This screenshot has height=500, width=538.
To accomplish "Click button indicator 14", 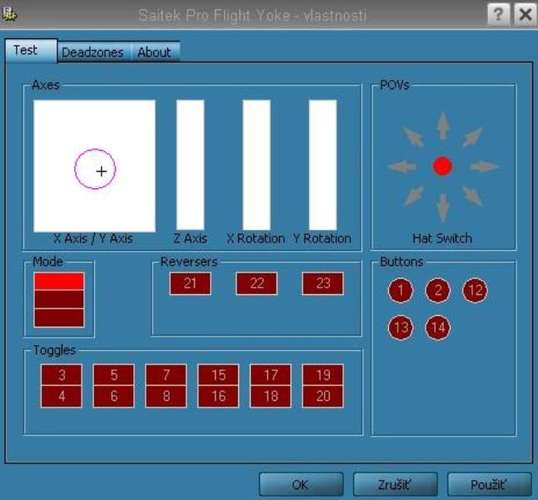I will (x=438, y=327).
